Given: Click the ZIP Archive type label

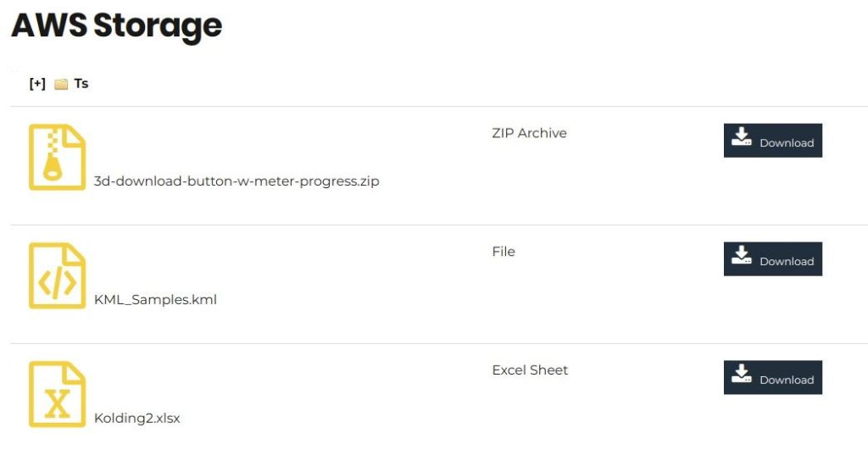Looking at the screenshot, I should 529,133.
